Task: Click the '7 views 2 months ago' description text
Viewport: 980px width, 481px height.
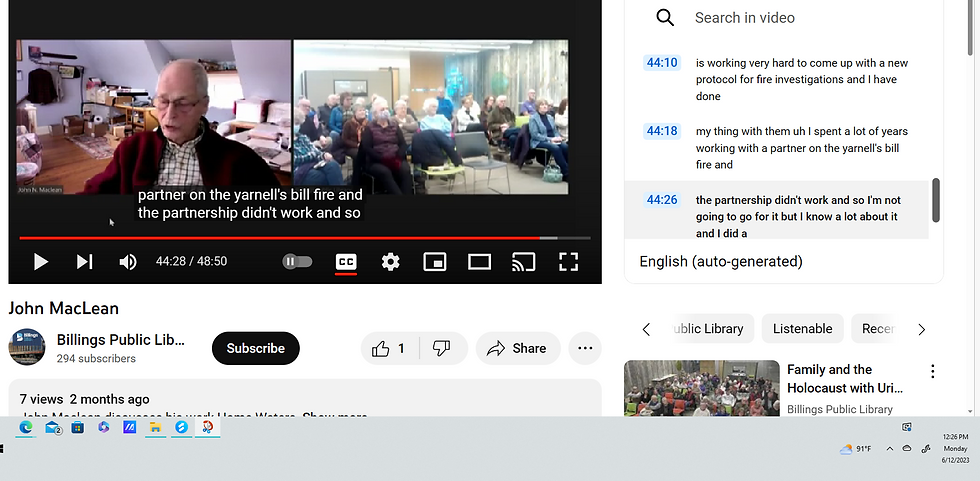Action: tap(84, 399)
